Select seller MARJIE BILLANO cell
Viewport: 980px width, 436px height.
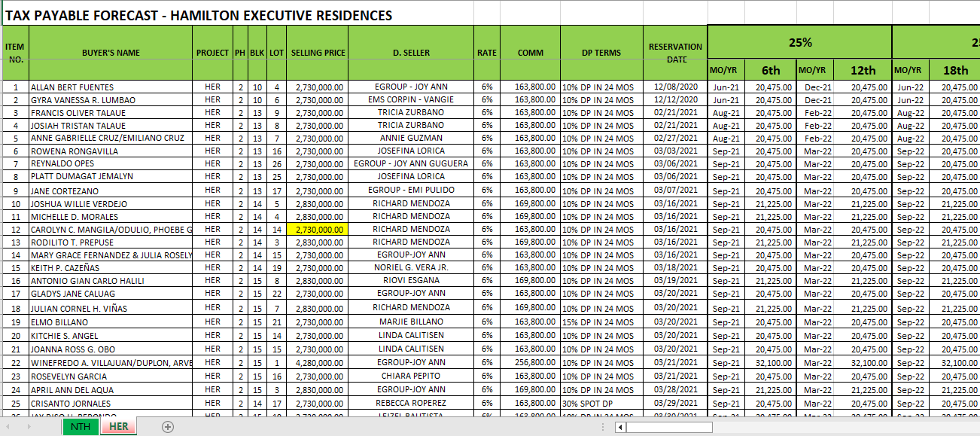pos(411,322)
